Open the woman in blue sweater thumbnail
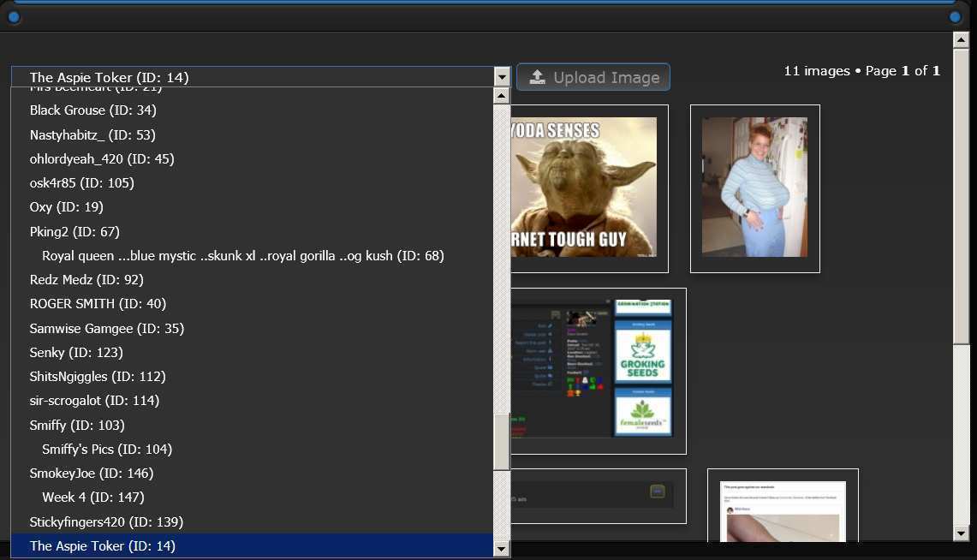977x560 pixels. click(x=754, y=188)
